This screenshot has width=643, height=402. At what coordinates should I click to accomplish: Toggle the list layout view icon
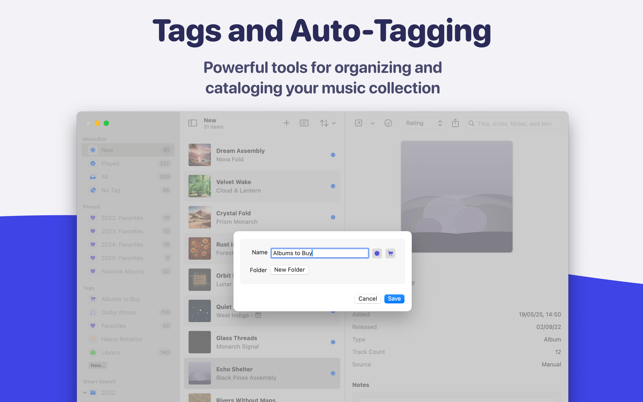[304, 123]
